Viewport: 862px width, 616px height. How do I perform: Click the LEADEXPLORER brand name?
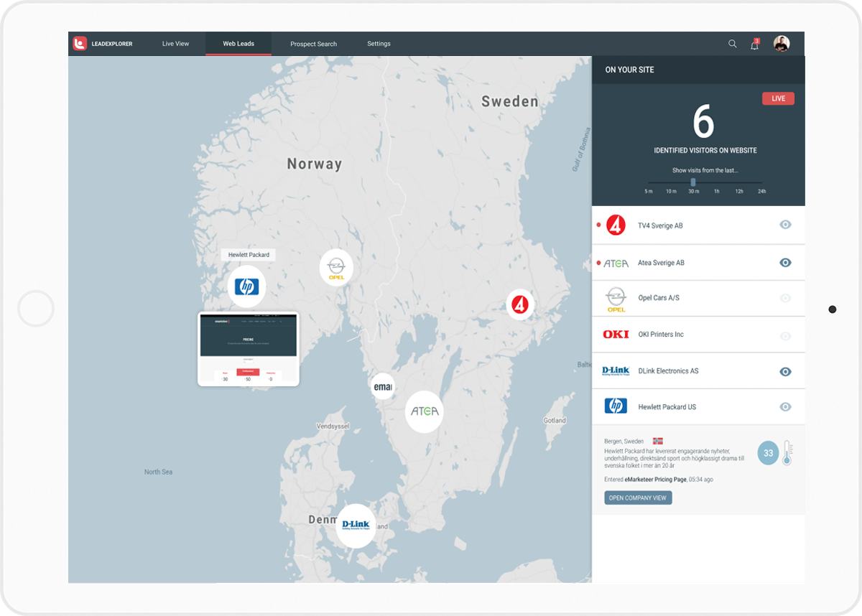click(112, 45)
